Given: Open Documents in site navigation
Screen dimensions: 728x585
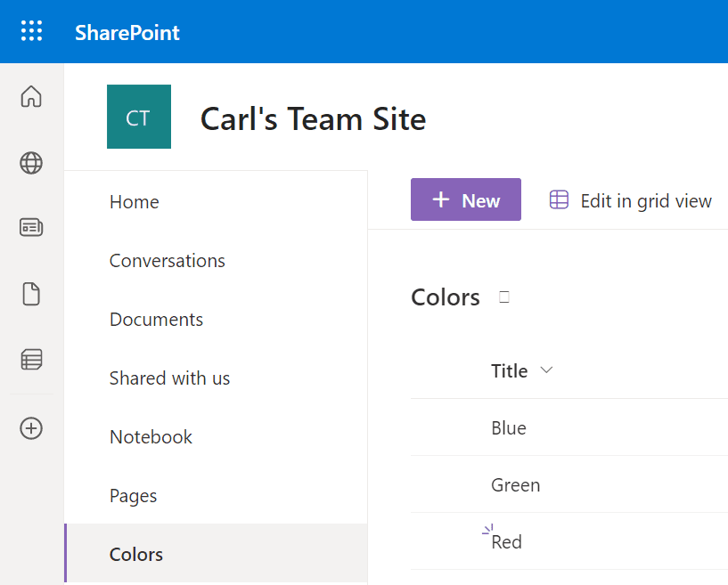Looking at the screenshot, I should (156, 319).
